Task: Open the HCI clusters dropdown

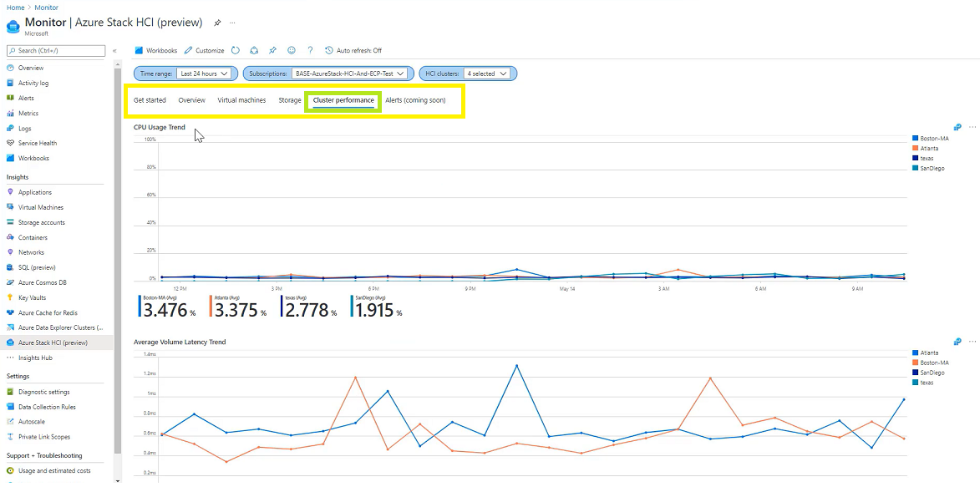Action: click(487, 74)
